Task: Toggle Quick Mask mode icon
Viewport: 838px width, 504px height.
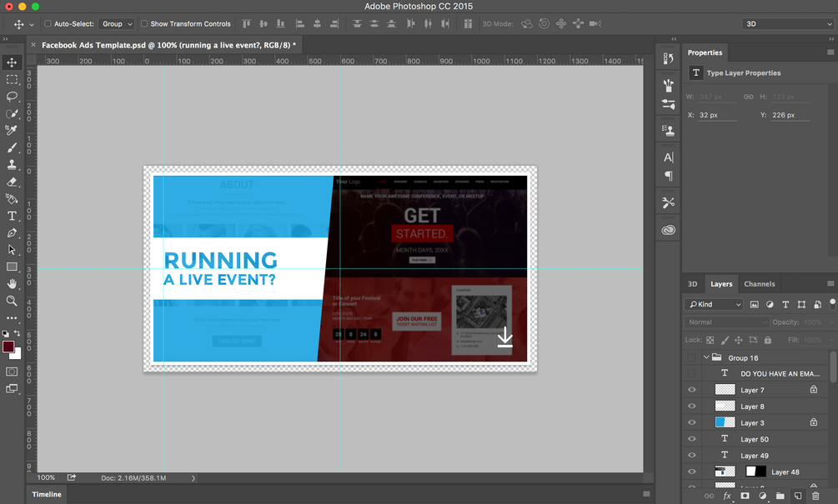Action: (x=12, y=371)
